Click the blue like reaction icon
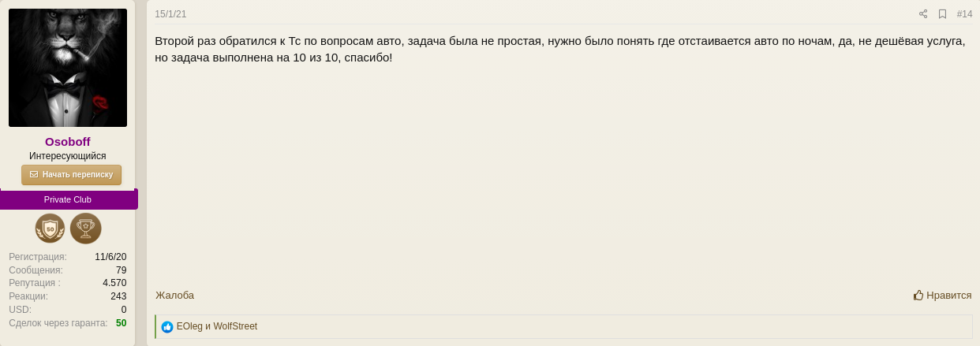The height and width of the screenshot is (346, 980). click(x=167, y=327)
